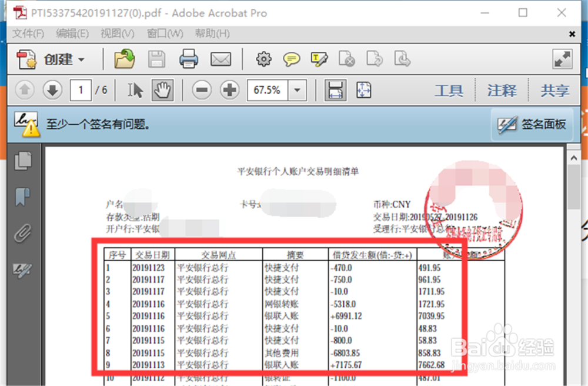Show signatures sidebar panel icon
Image resolution: width=588 pixels, height=386 pixels.
coord(22,269)
